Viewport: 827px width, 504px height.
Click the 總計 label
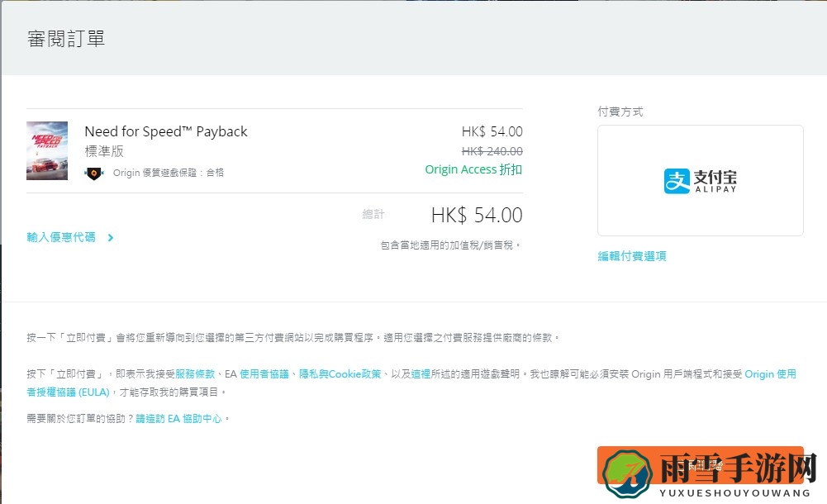click(373, 215)
